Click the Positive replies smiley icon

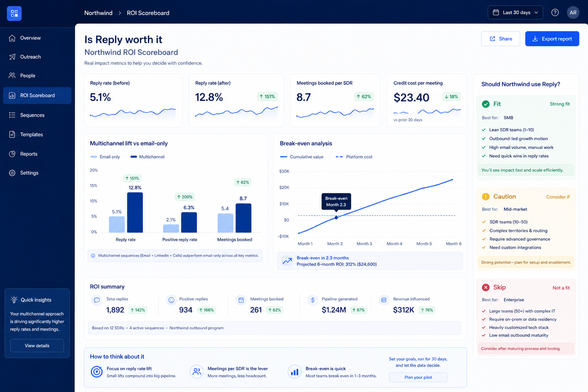point(171,300)
